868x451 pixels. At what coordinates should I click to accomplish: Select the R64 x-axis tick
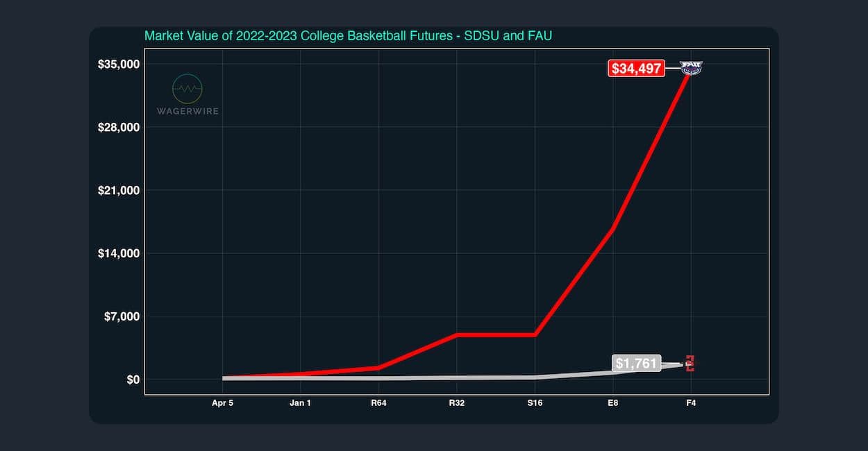[378, 402]
